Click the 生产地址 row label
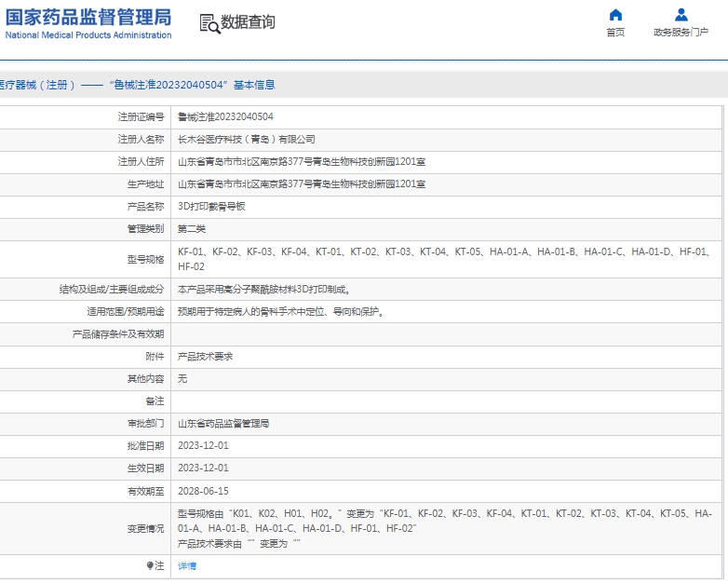Screen dimensions: 728x584 pos(146,184)
